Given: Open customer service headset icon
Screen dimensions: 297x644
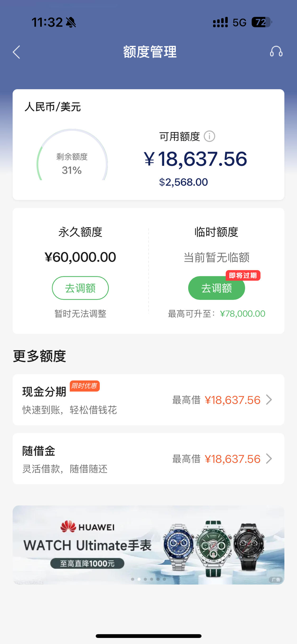Looking at the screenshot, I should tap(276, 51).
